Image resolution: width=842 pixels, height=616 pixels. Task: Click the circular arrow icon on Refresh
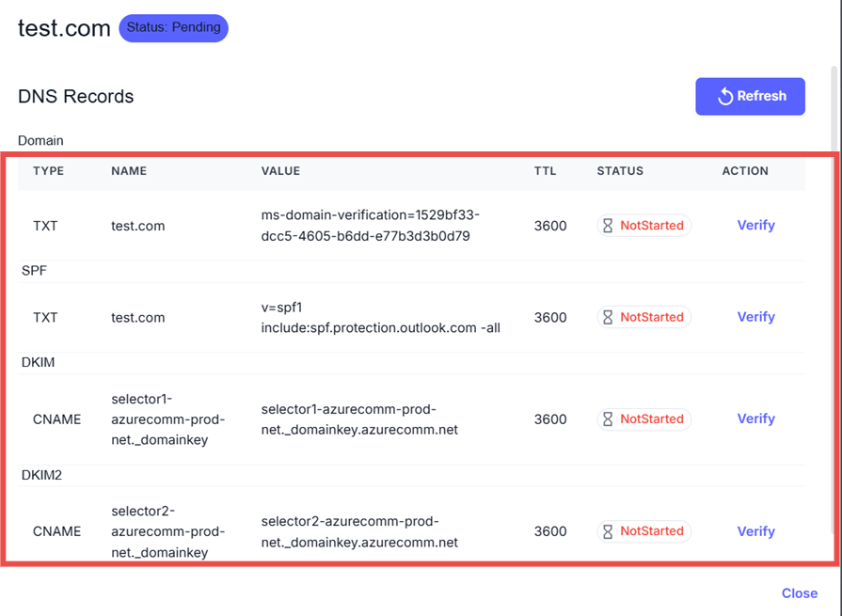pos(724,97)
